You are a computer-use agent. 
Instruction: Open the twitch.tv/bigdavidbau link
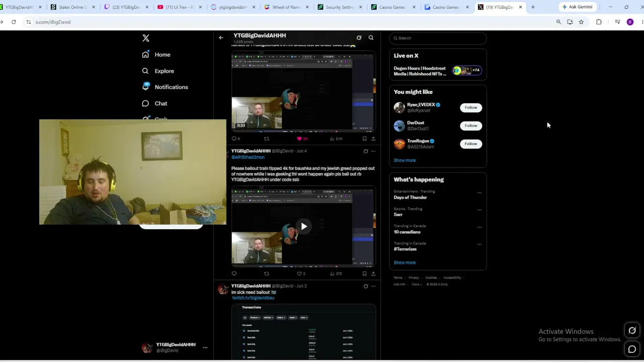(x=253, y=298)
